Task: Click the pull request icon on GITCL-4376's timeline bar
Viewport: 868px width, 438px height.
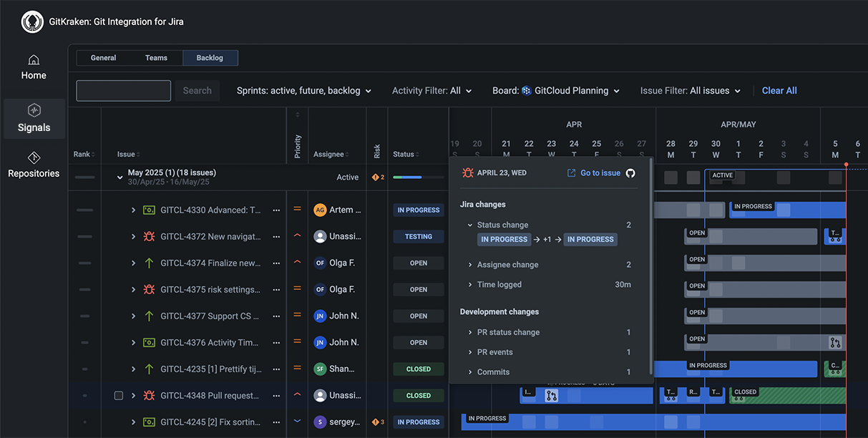Action: point(835,343)
